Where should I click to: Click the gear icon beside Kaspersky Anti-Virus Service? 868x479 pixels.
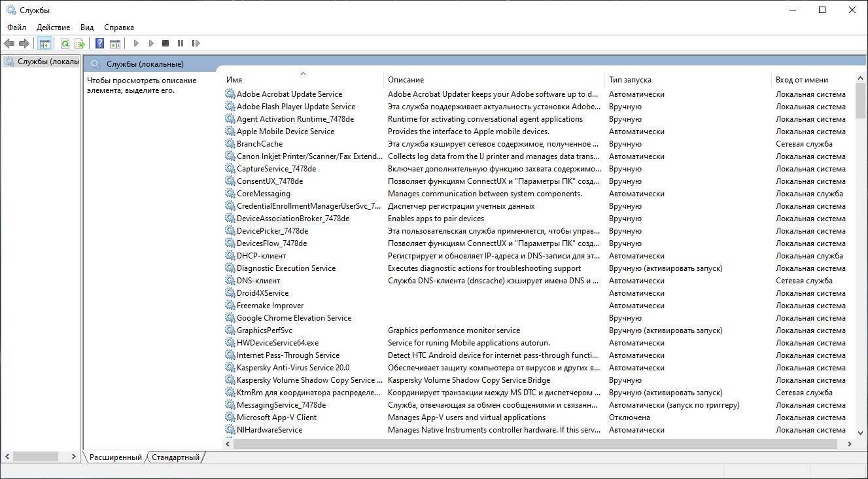pos(230,368)
